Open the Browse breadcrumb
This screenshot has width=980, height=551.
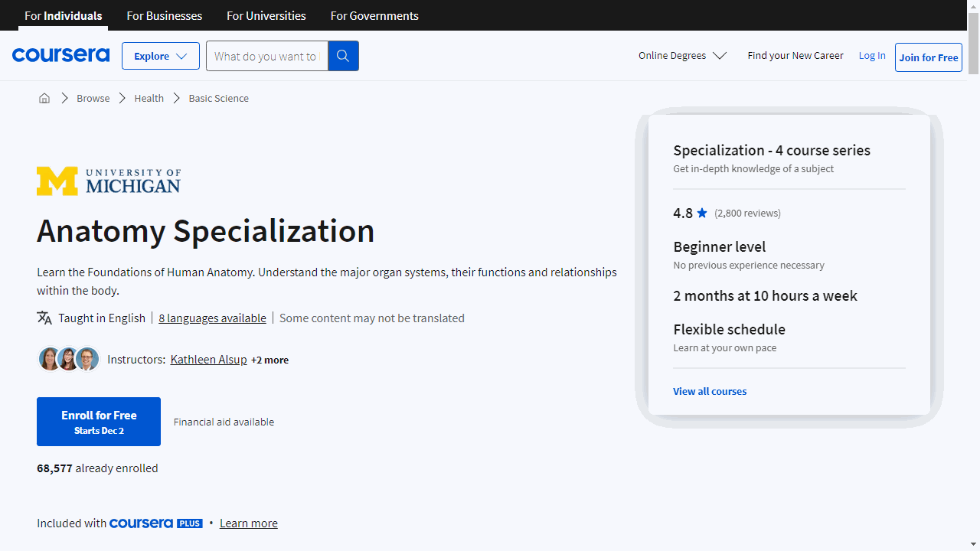tap(93, 98)
